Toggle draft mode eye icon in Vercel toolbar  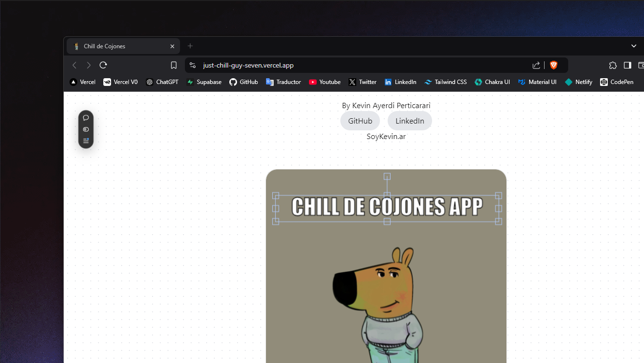pos(86,129)
